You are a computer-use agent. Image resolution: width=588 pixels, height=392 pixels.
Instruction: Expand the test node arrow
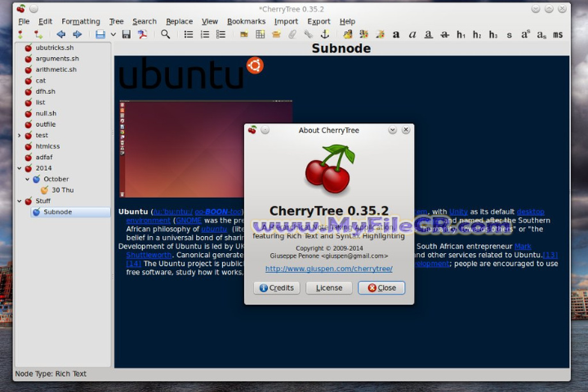(x=19, y=136)
